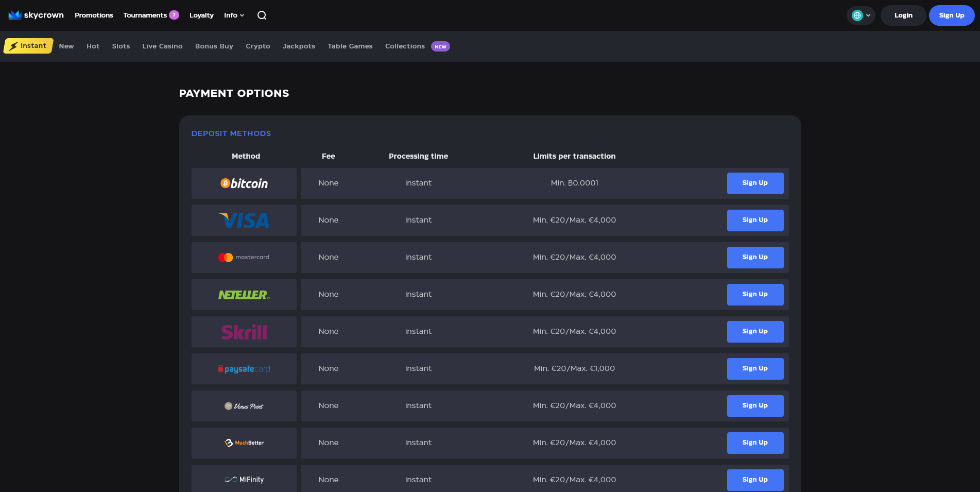Open the language globe dropdown
Image resolution: width=980 pixels, height=492 pixels.
pyautogui.click(x=861, y=15)
